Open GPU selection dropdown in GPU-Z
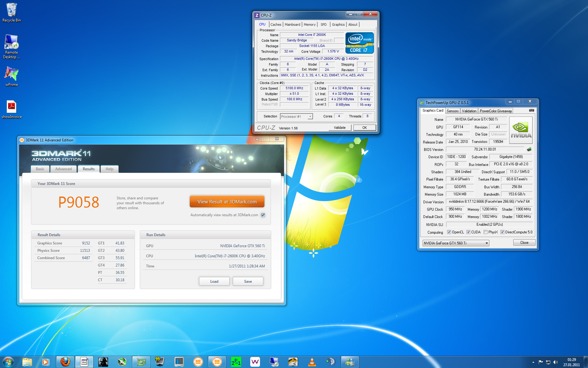The image size is (588, 368). pyautogui.click(x=456, y=243)
